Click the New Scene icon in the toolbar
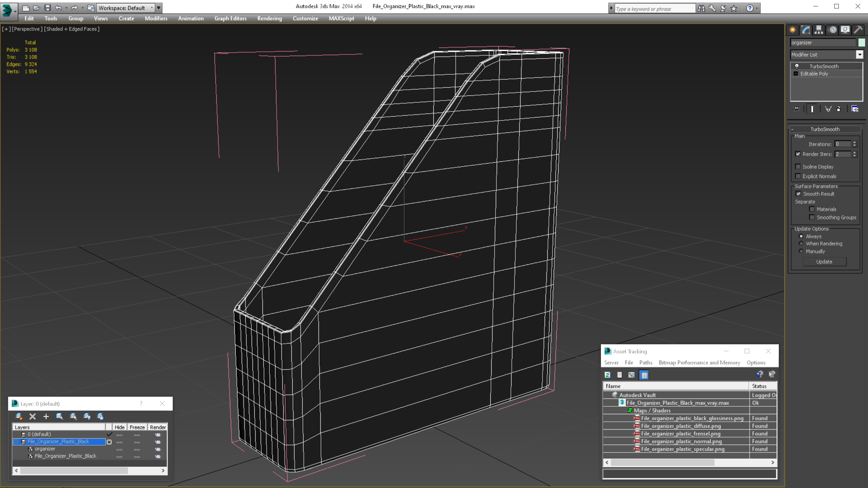 tap(26, 8)
